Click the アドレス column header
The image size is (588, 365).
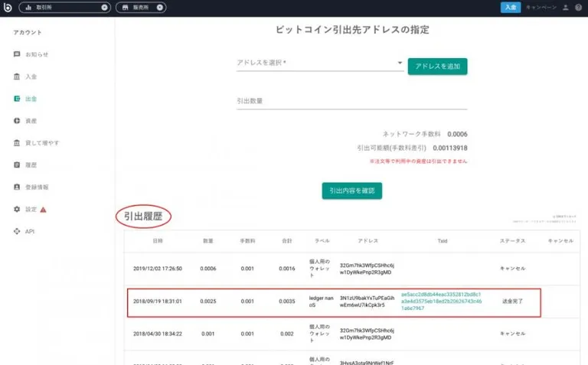click(x=367, y=241)
